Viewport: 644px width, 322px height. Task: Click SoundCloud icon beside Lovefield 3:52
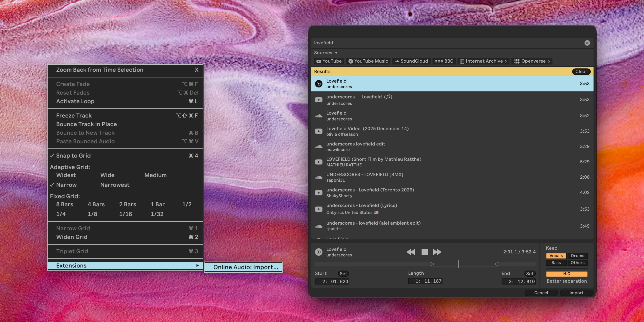coord(318,116)
